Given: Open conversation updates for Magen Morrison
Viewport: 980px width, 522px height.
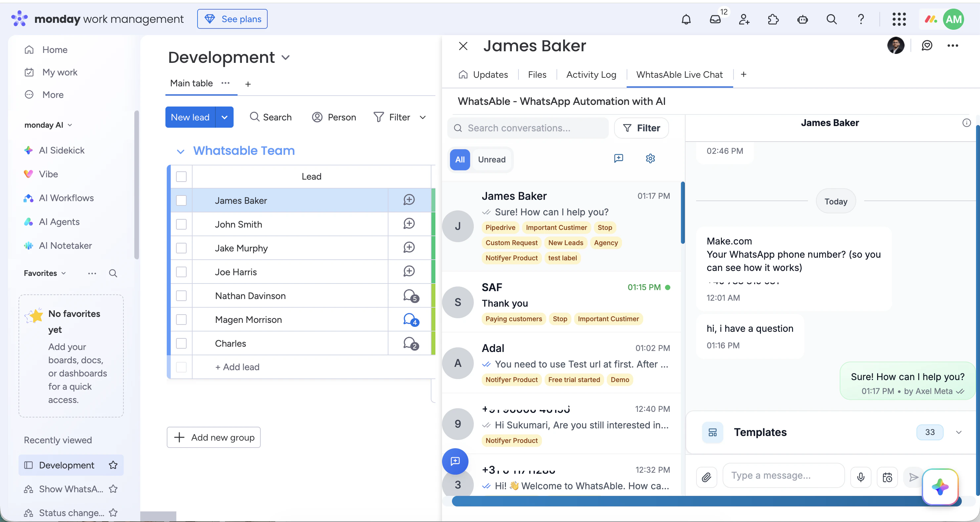Looking at the screenshot, I should tap(411, 320).
